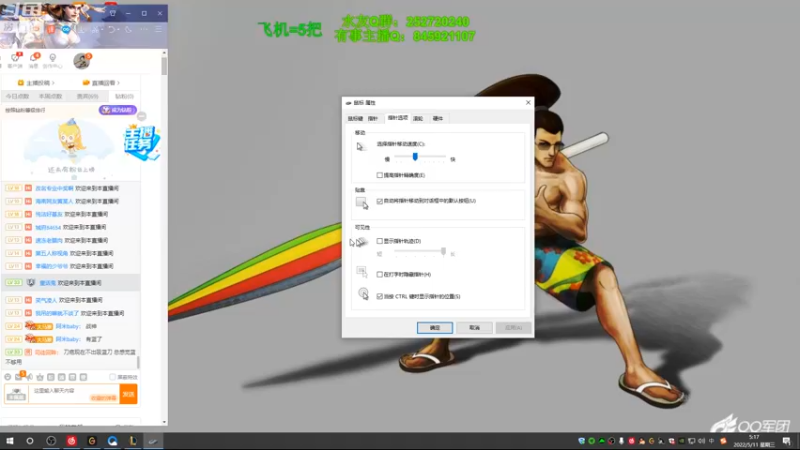The width and height of the screenshot is (800, 450).
Task: Open the streamer tasks blue badge
Action: pos(142,143)
